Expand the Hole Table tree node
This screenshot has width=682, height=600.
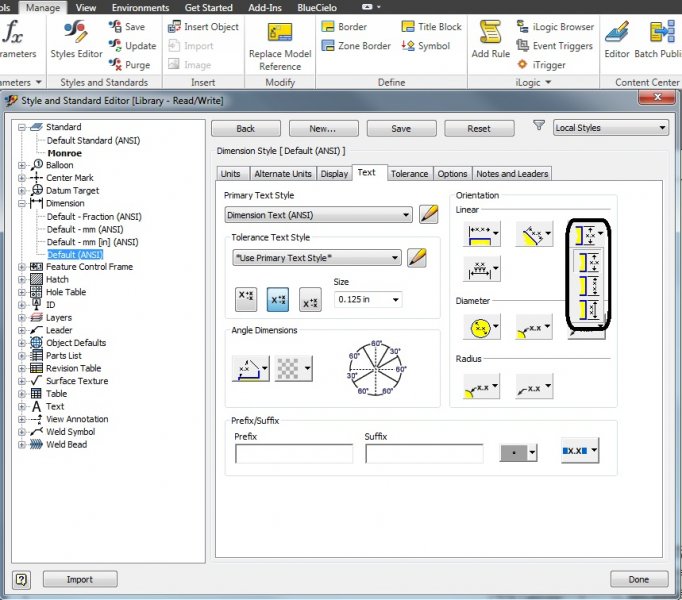click(x=23, y=292)
